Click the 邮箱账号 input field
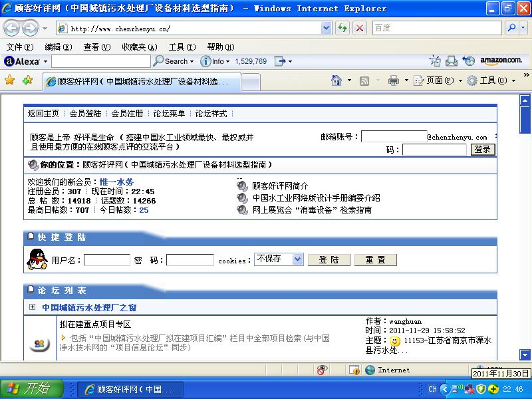532x399 pixels. pyautogui.click(x=394, y=136)
